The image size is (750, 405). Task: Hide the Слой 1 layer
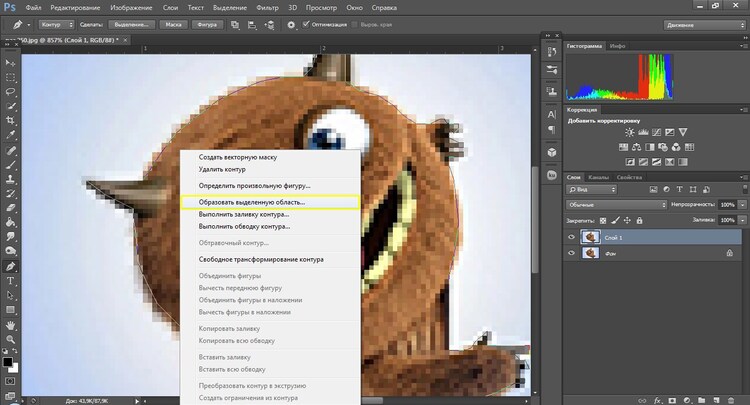pyautogui.click(x=571, y=237)
